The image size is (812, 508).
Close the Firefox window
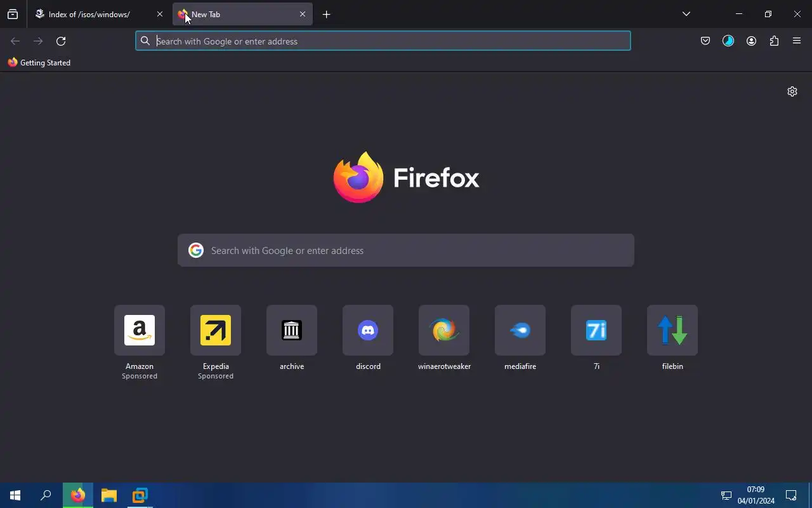tap(797, 14)
